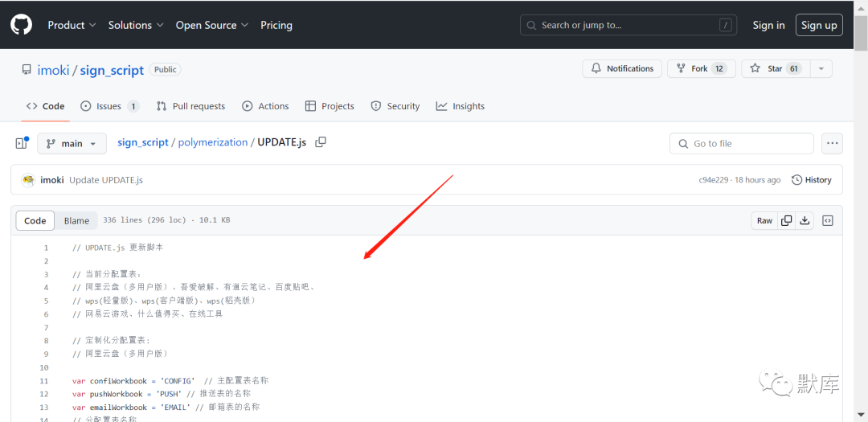
Task: Click the Sign up button
Action: pos(819,25)
